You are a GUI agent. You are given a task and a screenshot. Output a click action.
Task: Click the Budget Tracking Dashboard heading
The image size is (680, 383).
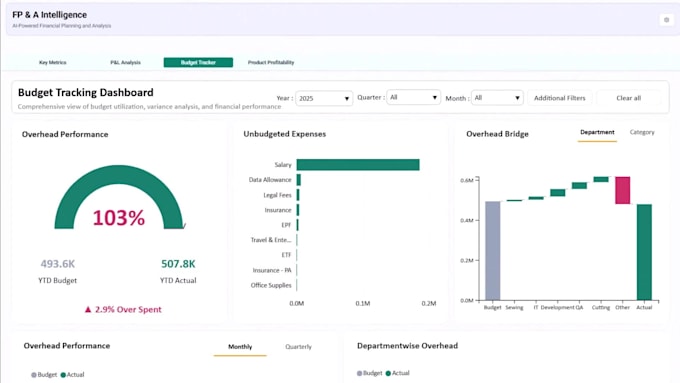[x=85, y=92]
